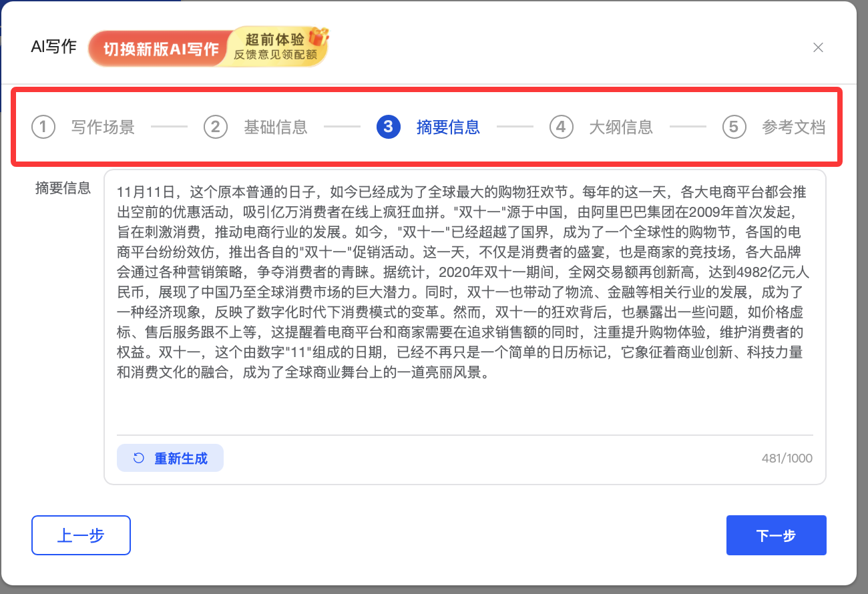
Task: Go back with the 上一步 button
Action: click(81, 535)
